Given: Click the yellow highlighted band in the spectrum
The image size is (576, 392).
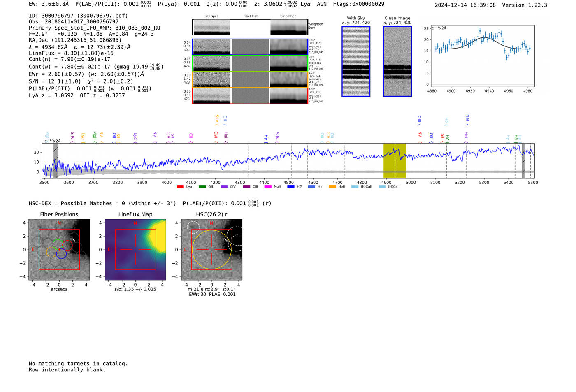Looking at the screenshot, I should 395,161.
